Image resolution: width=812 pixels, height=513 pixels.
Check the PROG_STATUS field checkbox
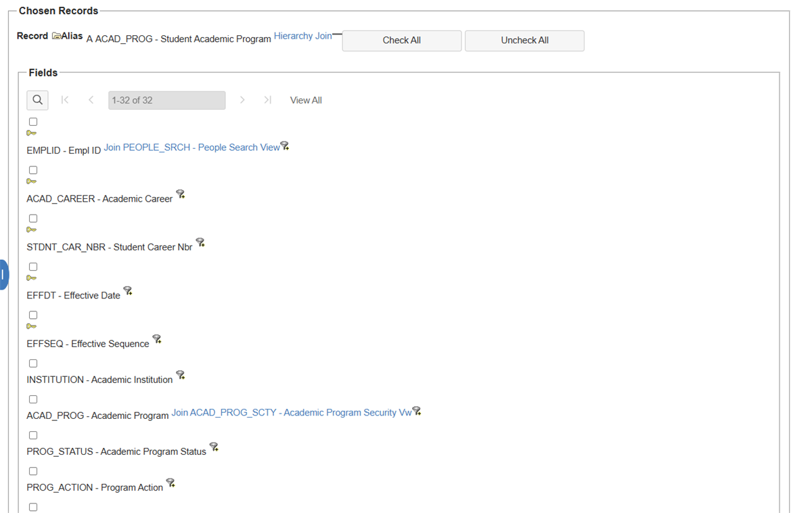click(x=33, y=435)
